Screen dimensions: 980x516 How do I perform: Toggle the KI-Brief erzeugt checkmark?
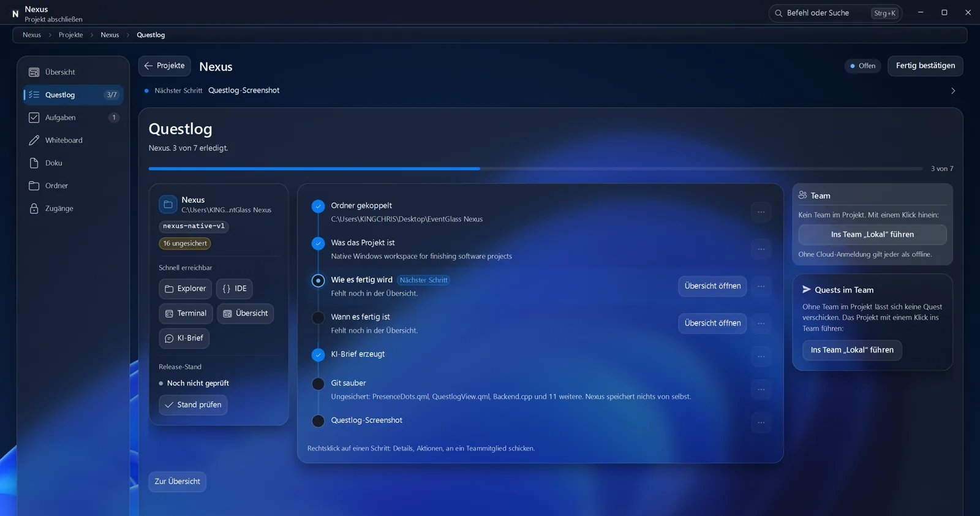point(318,355)
